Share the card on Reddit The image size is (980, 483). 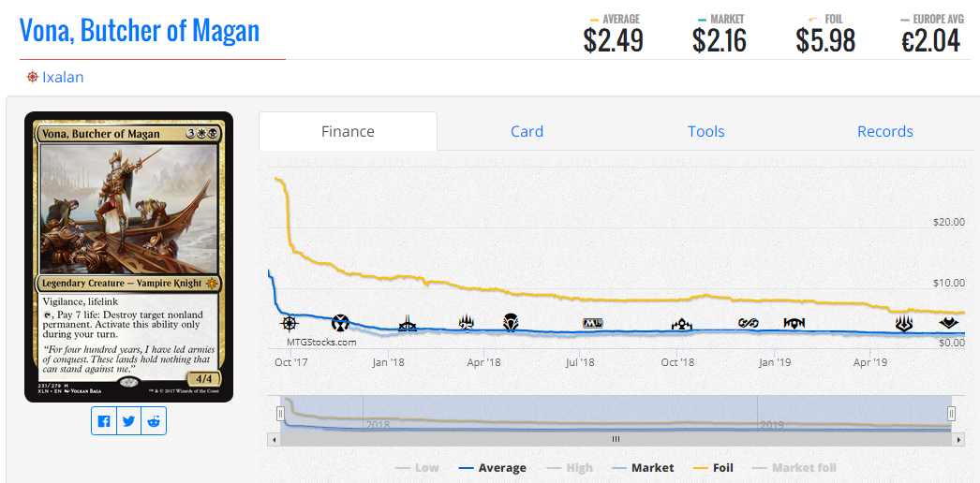tap(154, 421)
